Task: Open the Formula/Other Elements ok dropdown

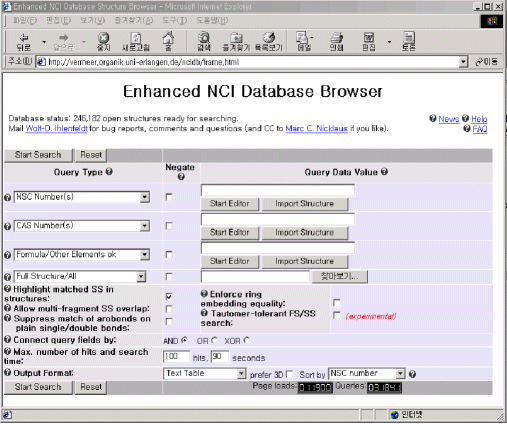Action: click(x=82, y=255)
